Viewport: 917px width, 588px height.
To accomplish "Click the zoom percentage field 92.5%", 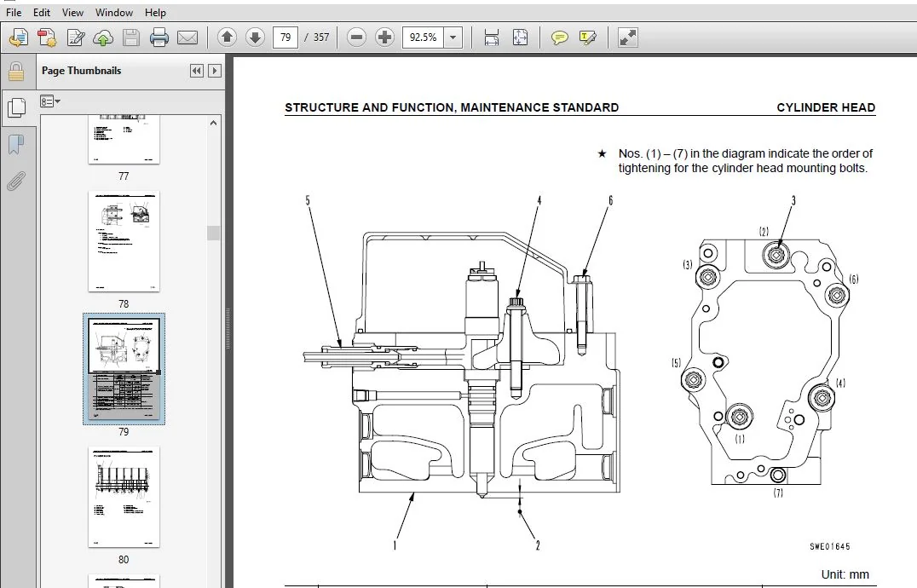I will (424, 37).
